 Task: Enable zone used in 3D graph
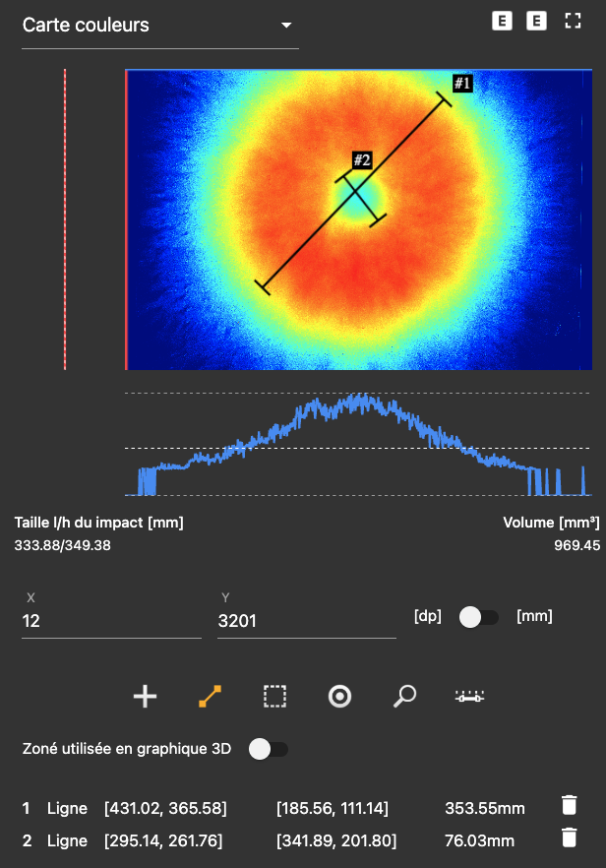(268, 749)
